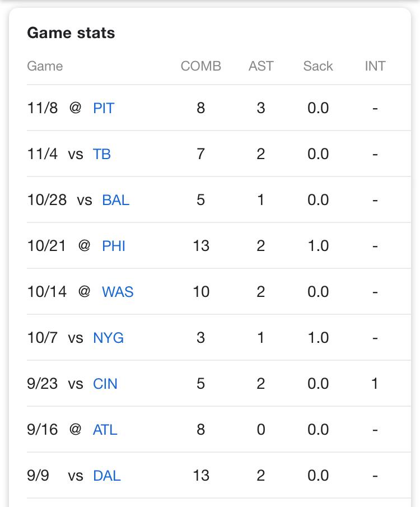Click the 13 COMB value for DAL game
Image resolution: width=420 pixels, height=507 pixels.
(201, 476)
